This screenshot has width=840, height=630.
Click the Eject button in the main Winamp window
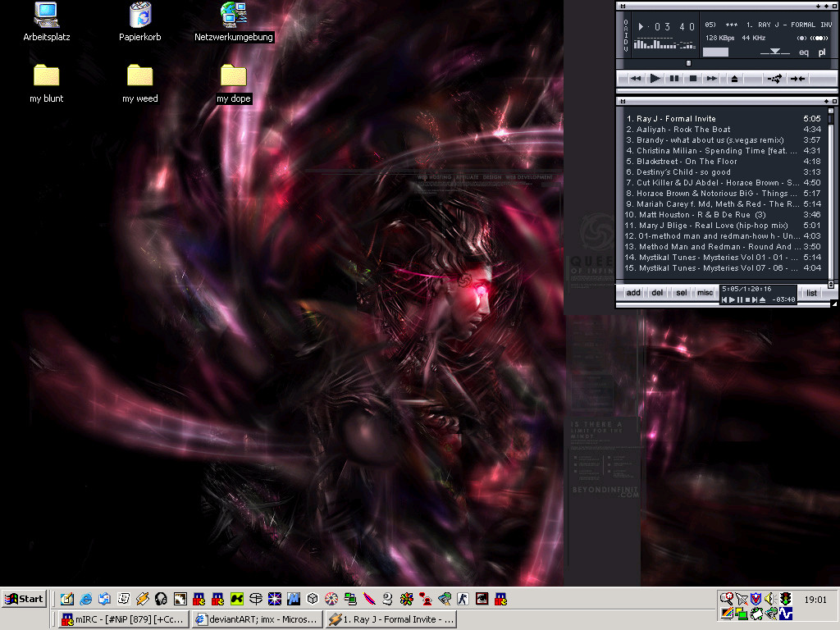pyautogui.click(x=734, y=79)
